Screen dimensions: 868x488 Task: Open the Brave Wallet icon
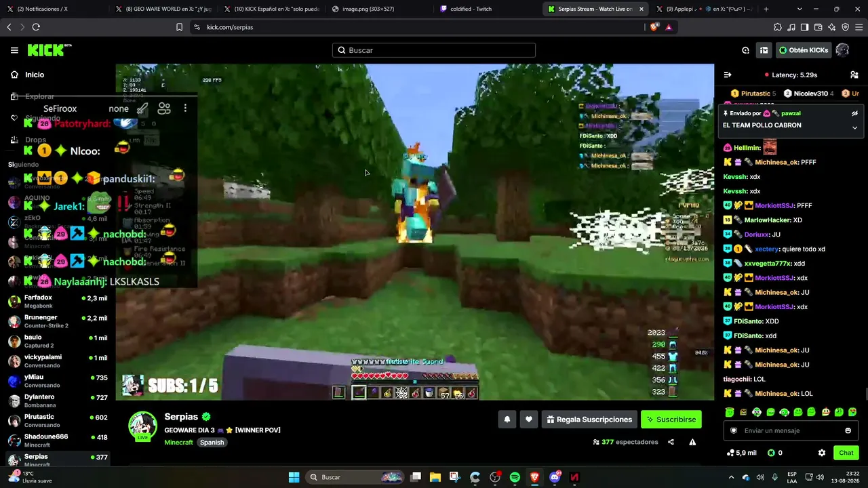818,27
